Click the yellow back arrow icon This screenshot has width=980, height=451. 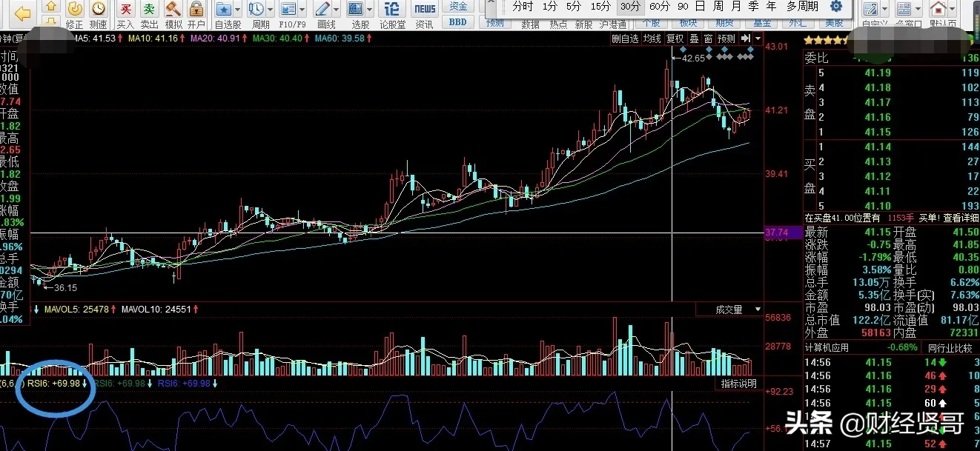click(x=23, y=13)
